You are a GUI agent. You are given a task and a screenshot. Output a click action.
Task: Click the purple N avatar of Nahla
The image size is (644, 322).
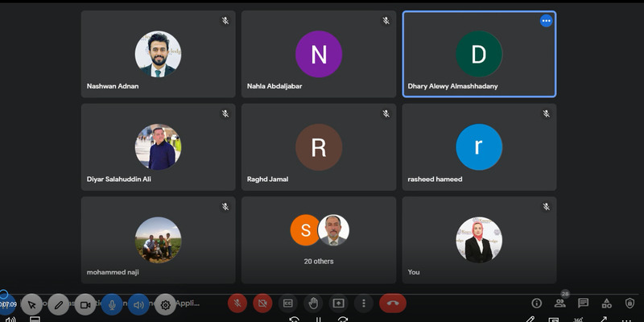[319, 54]
